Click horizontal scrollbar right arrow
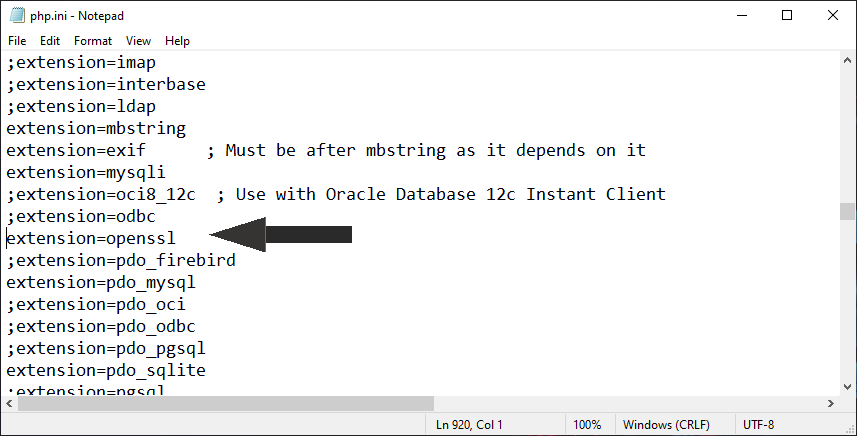 831,402
